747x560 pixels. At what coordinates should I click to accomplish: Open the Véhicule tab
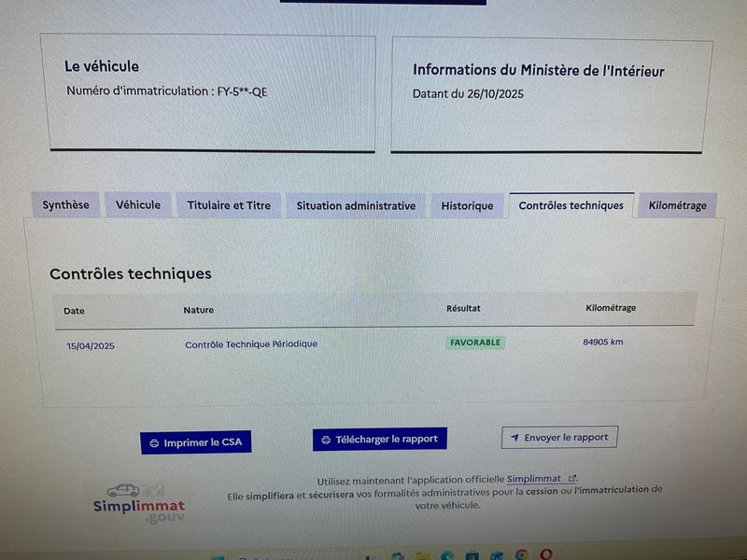pyautogui.click(x=138, y=205)
